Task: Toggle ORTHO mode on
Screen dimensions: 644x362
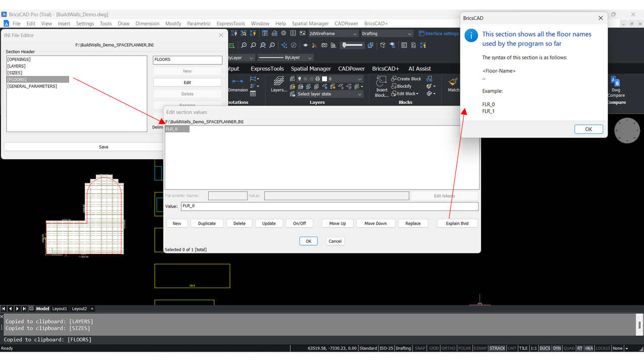Action: coord(448,348)
